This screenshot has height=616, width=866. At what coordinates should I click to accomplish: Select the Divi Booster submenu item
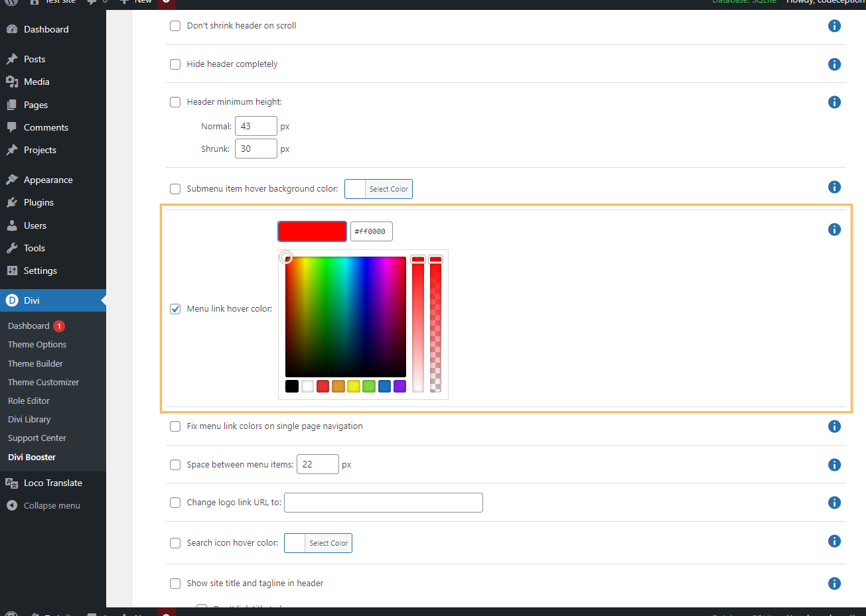coord(32,458)
